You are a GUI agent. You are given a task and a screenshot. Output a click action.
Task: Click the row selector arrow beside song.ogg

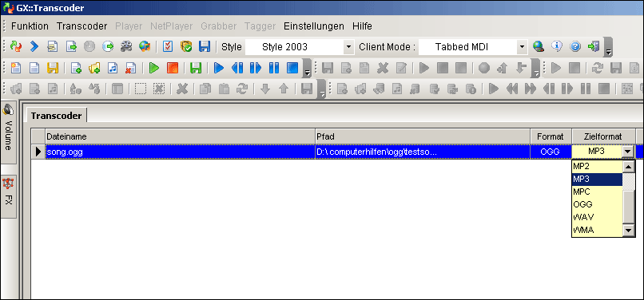click(x=38, y=152)
